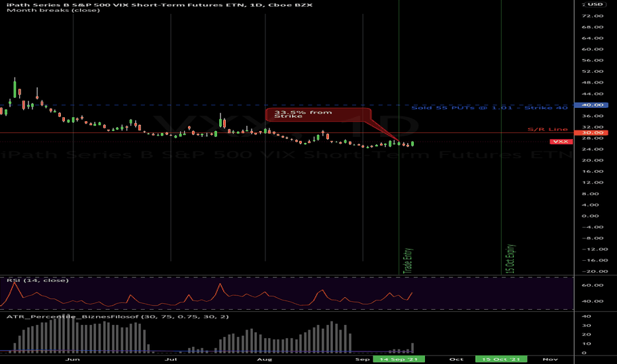This screenshot has width=617, height=364.
Task: Select the ATR_Percentile_BiznesFilosof indicator label
Action: pyautogui.click(x=117, y=316)
